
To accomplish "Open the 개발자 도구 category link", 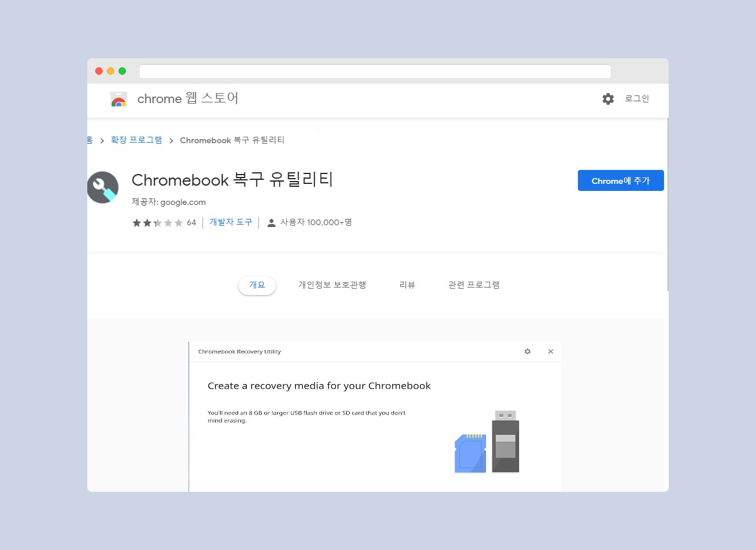I will click(231, 222).
